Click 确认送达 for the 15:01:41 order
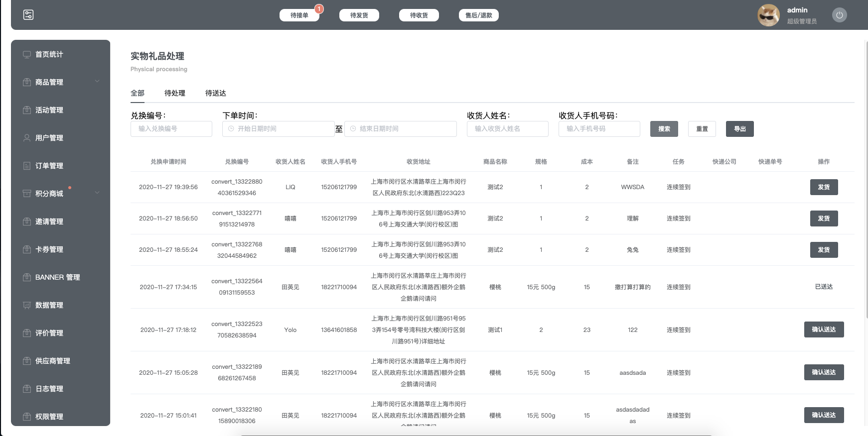Viewport: 868px width, 436px height. (x=824, y=415)
